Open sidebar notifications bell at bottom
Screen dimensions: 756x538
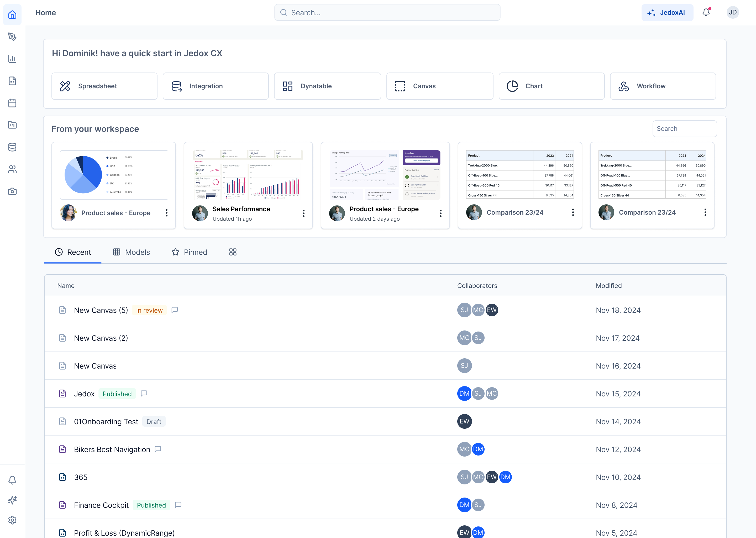pos(12,480)
